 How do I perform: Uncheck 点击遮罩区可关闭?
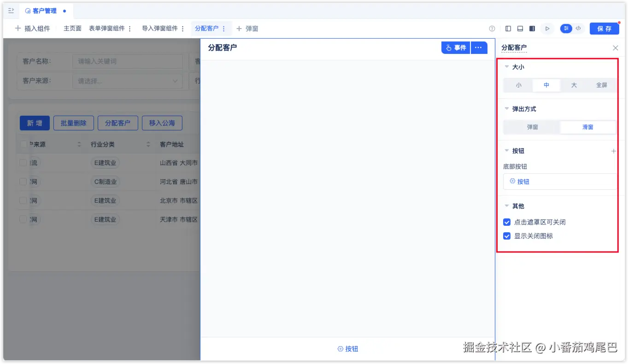(507, 222)
